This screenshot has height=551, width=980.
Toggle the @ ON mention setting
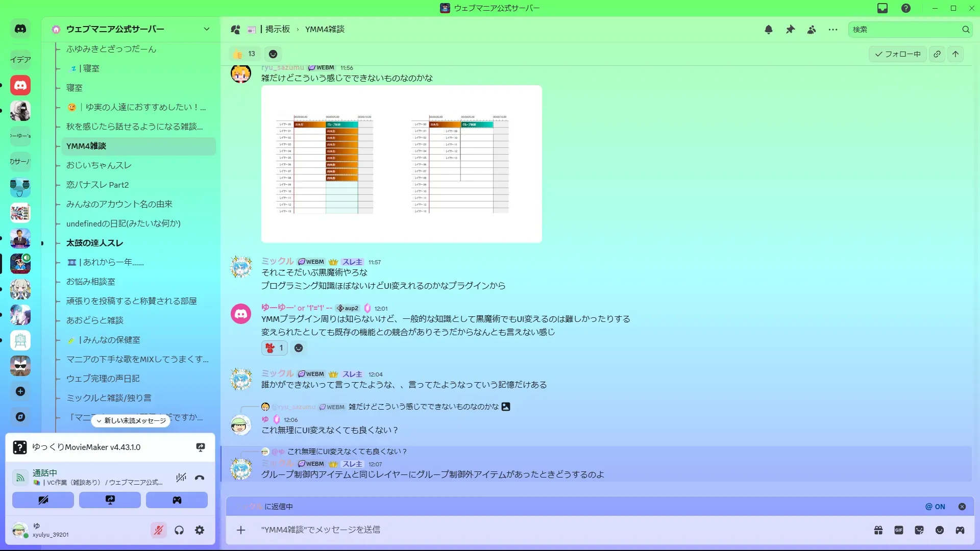(x=935, y=507)
